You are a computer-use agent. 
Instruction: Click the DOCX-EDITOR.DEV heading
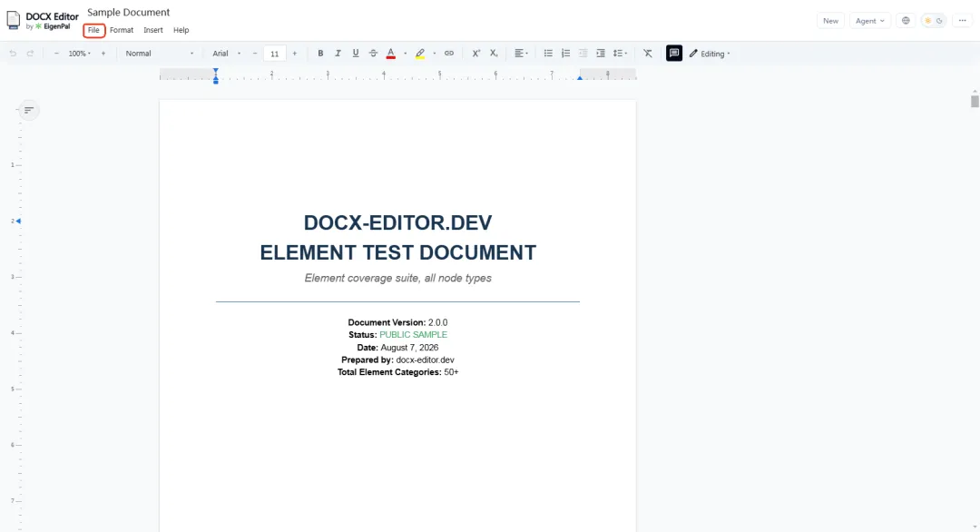click(397, 222)
